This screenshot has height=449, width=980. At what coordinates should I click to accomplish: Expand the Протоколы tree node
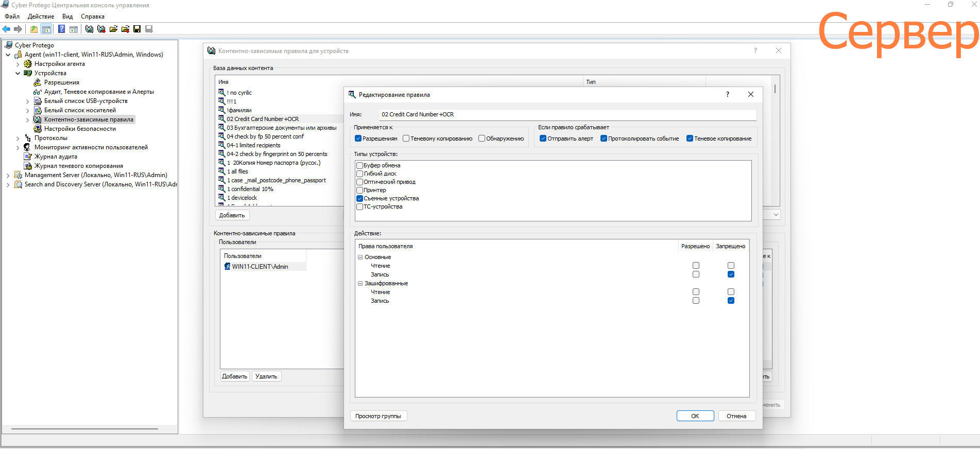pos(18,138)
